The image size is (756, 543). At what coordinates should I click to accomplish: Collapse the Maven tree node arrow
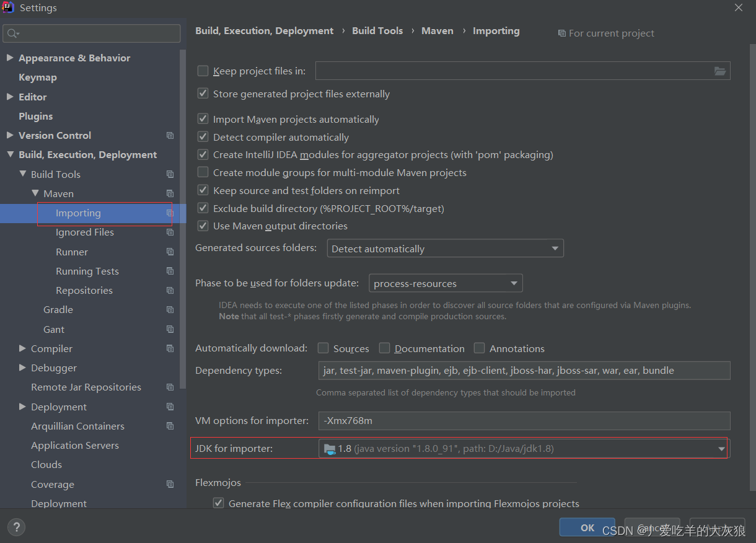tap(35, 193)
